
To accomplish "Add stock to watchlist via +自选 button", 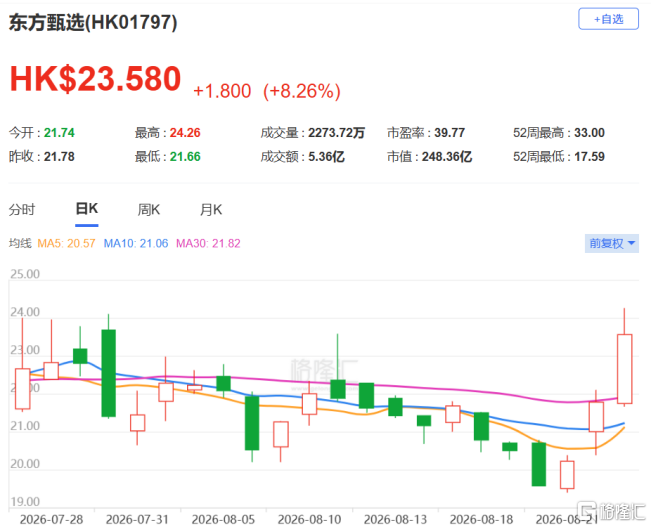I will click(608, 19).
